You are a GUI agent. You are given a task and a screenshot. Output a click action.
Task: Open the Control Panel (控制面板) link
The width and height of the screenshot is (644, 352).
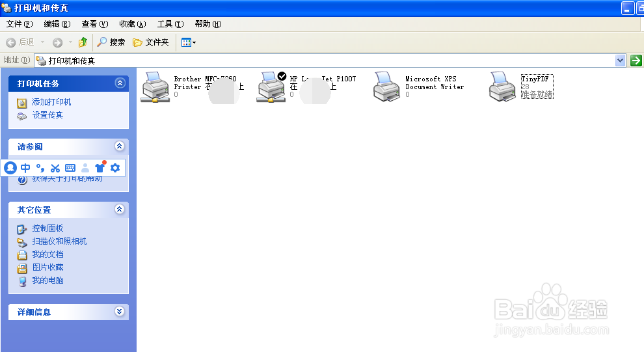(47, 228)
